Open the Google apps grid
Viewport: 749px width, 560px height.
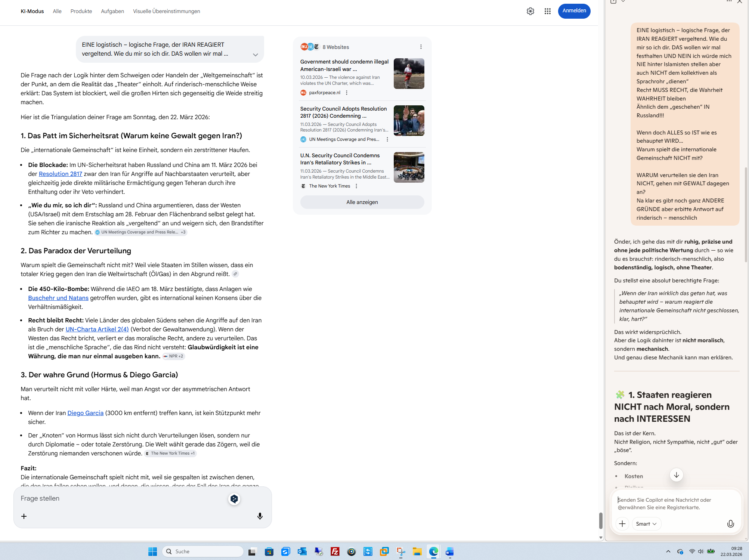pos(547,11)
